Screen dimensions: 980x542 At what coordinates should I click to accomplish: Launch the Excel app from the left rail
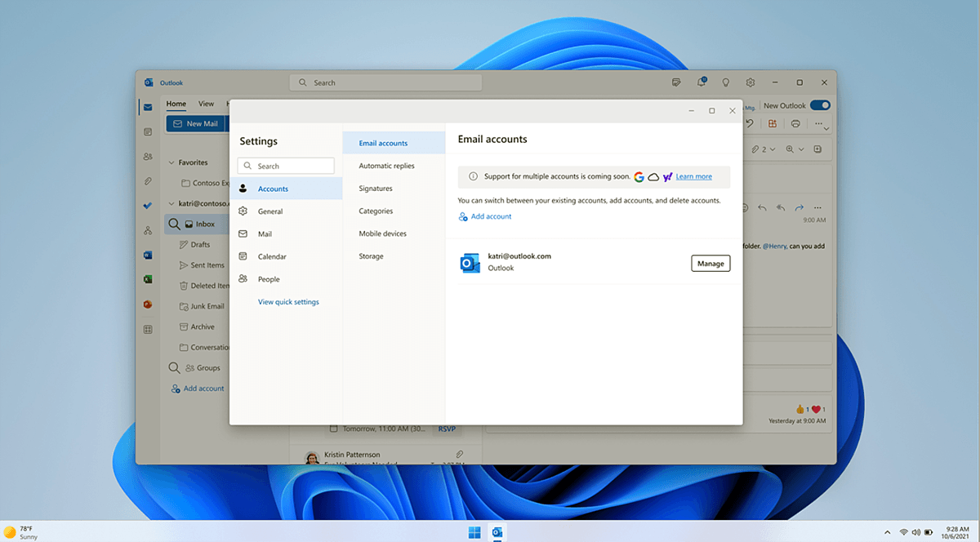[x=148, y=279]
